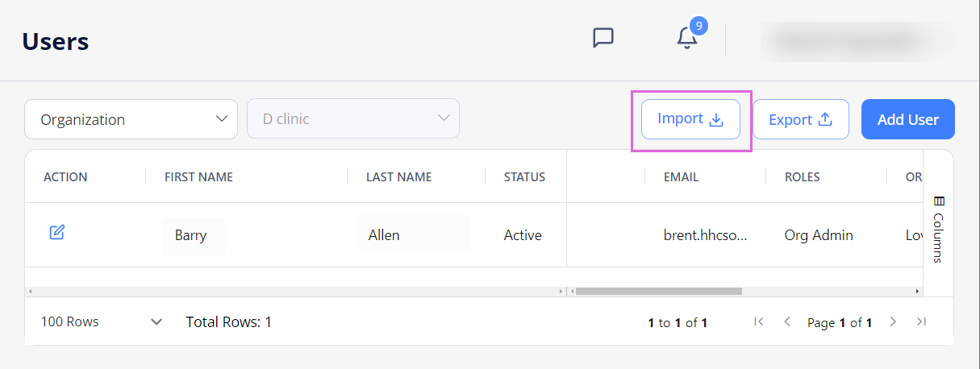Click the horizontal scrollbar thumb in table
Screen dimensions: 980x369
pos(658,291)
